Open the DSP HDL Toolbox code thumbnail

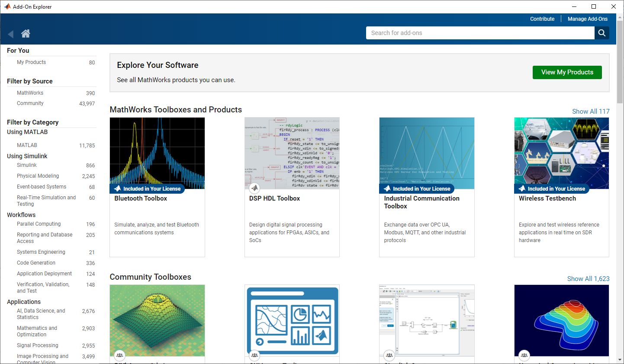(292, 153)
